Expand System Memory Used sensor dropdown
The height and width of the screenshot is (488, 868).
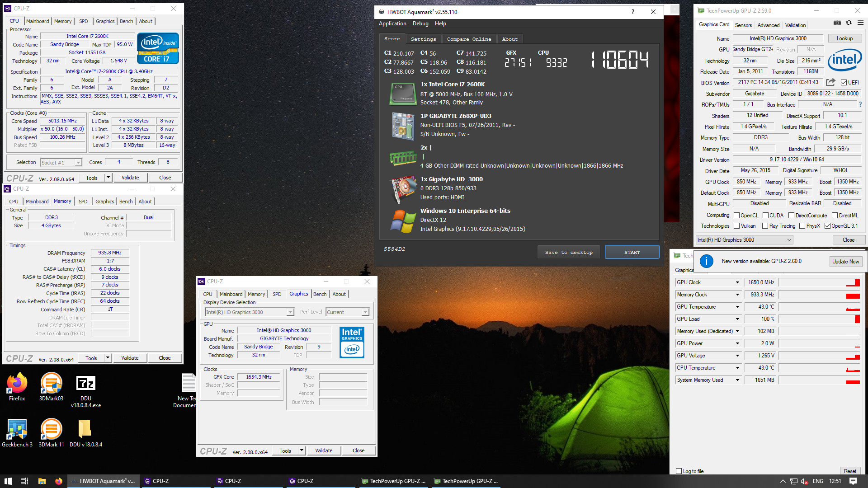[737, 380]
